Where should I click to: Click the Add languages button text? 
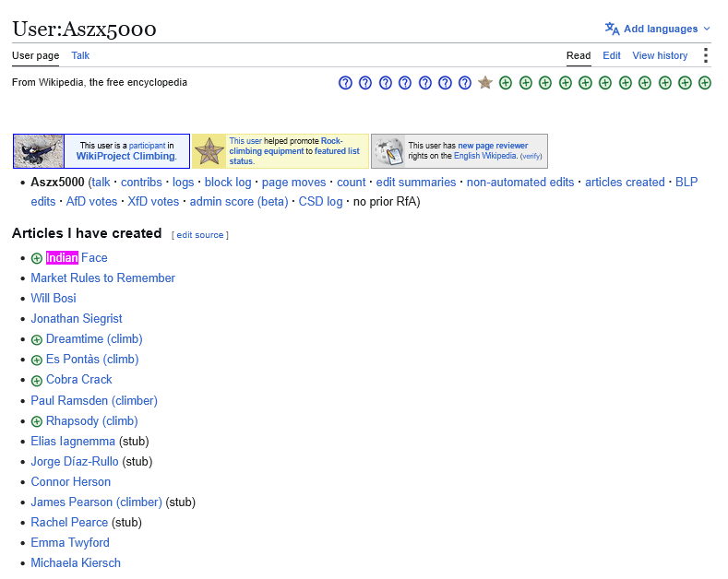tap(661, 29)
